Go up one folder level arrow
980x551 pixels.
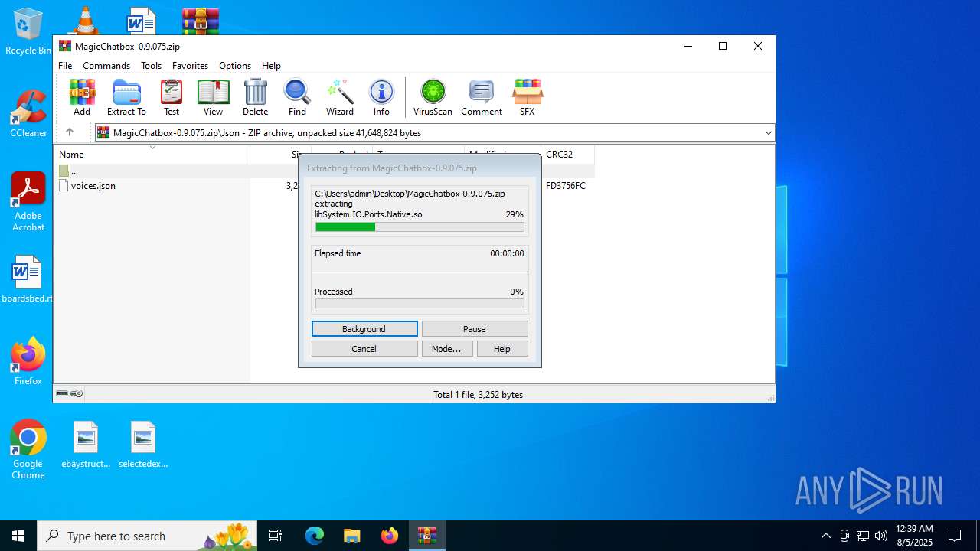point(70,132)
